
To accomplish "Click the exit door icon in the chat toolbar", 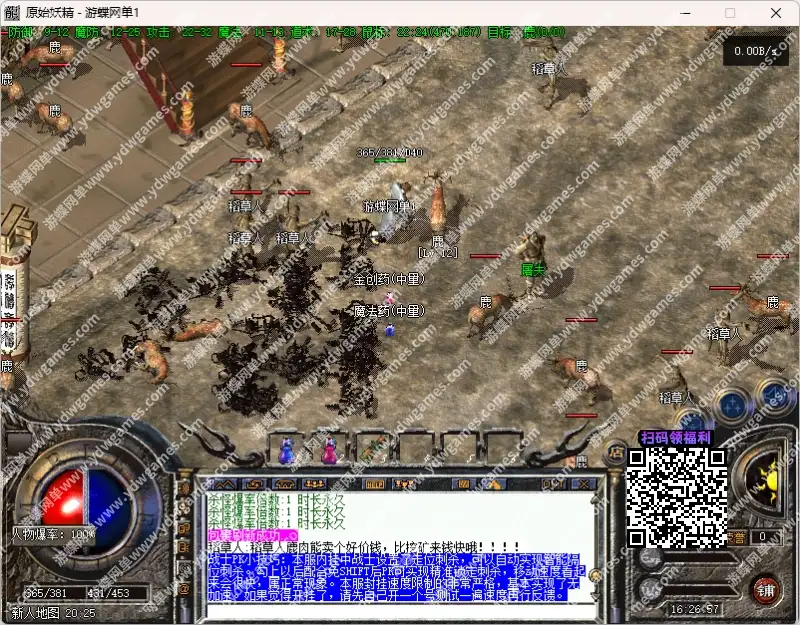I will [553, 484].
